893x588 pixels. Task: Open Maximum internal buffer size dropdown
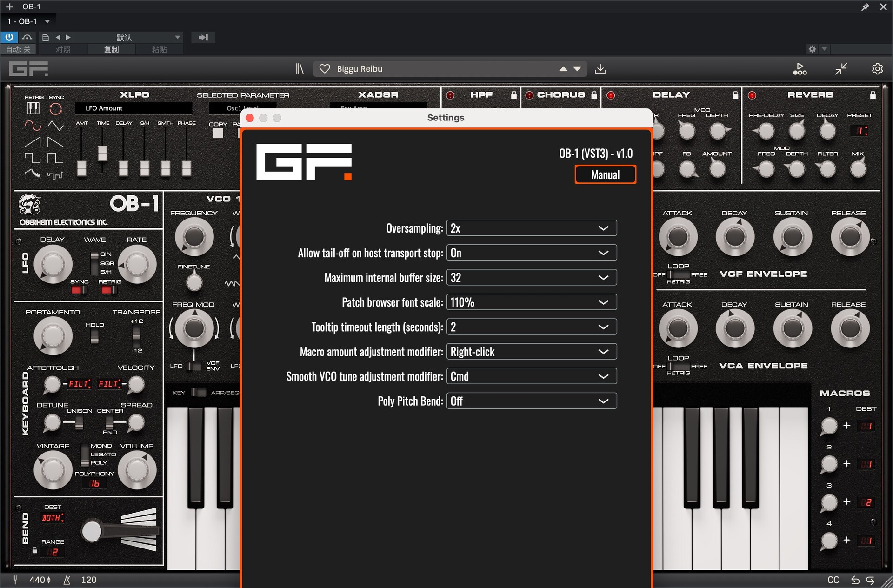[x=532, y=277]
